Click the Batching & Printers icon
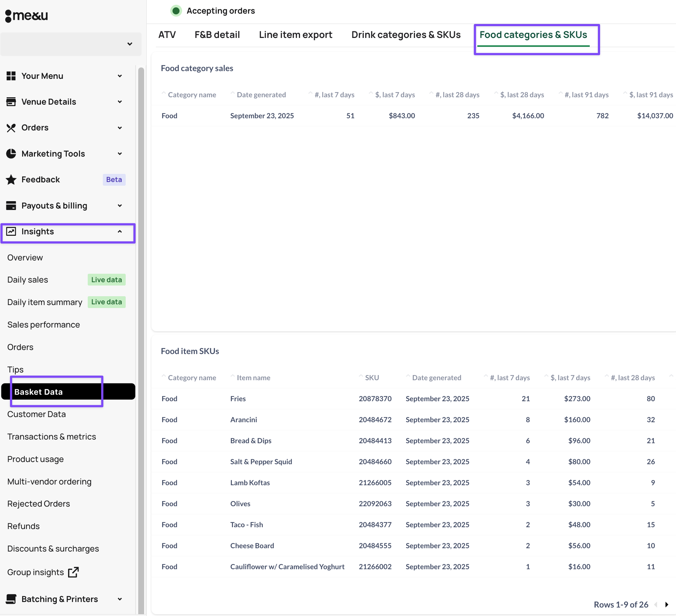 11,599
